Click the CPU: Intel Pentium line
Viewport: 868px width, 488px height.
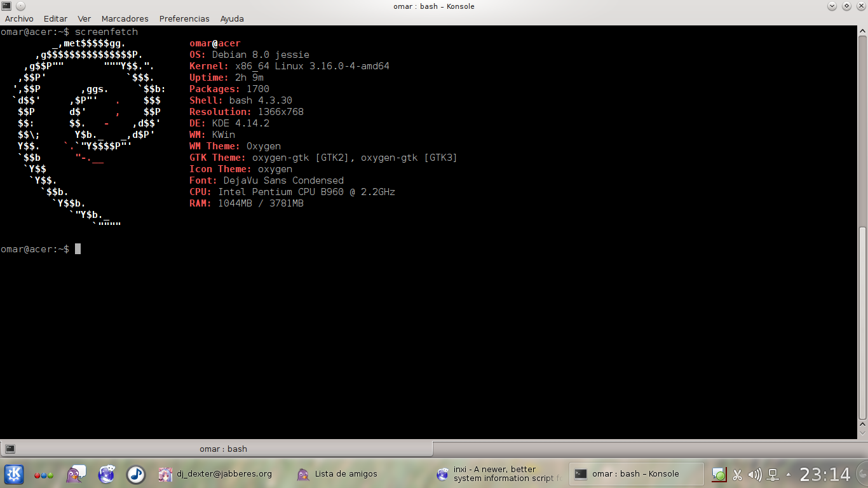(x=292, y=192)
